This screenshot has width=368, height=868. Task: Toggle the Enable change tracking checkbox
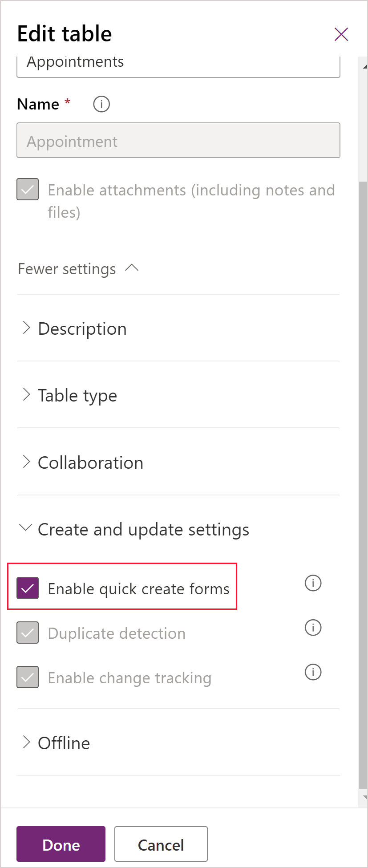point(27,677)
